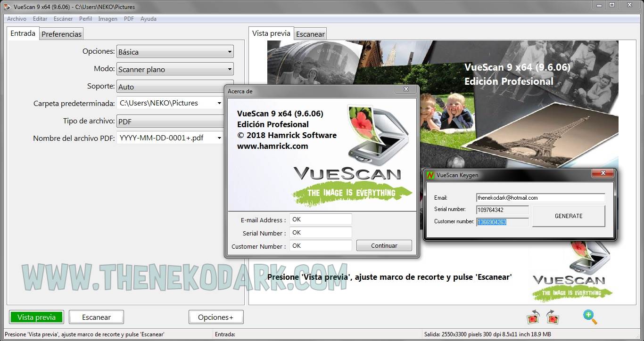Viewport: 644px width, 341px height.
Task: Open the Escáner menu
Action: coord(63,19)
